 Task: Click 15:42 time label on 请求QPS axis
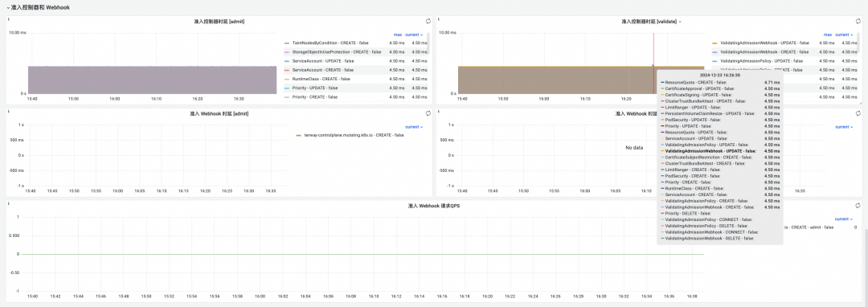pyautogui.click(x=56, y=297)
